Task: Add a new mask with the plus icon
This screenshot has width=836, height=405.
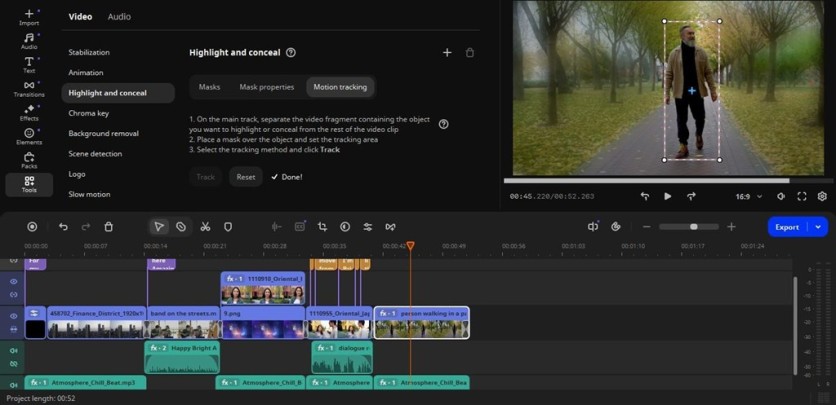Action: [447, 53]
